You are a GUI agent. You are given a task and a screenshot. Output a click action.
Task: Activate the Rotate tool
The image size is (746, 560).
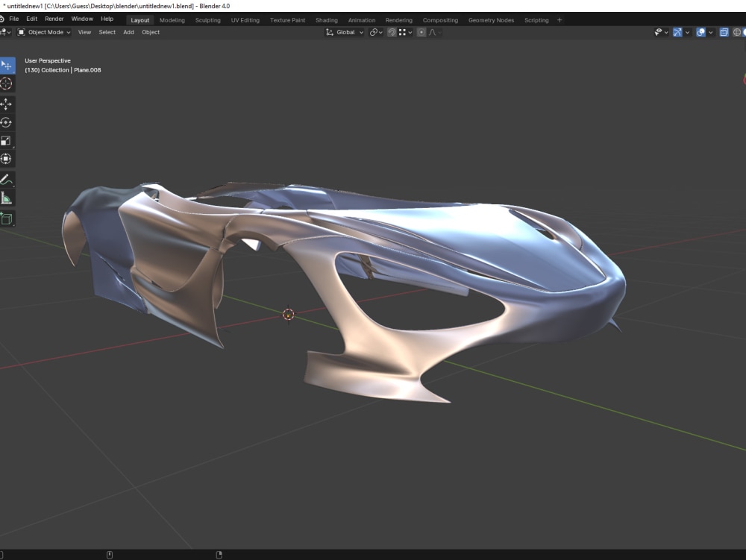pyautogui.click(x=6, y=122)
